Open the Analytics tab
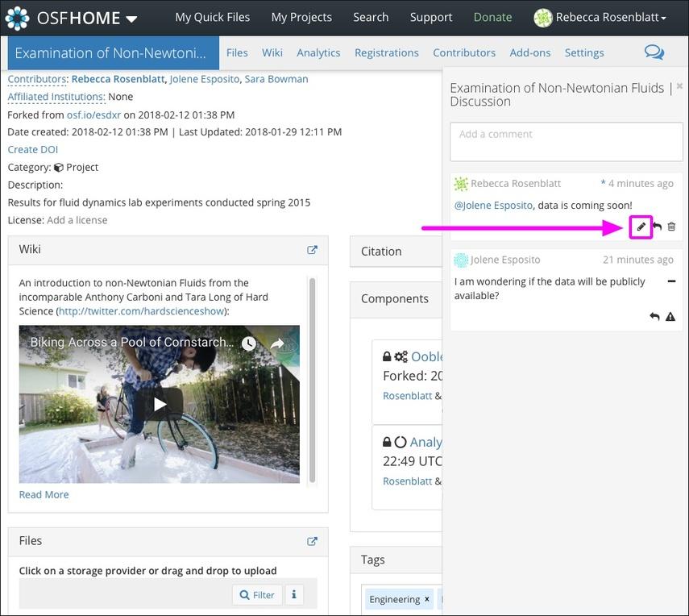The width and height of the screenshot is (689, 616). pos(318,52)
